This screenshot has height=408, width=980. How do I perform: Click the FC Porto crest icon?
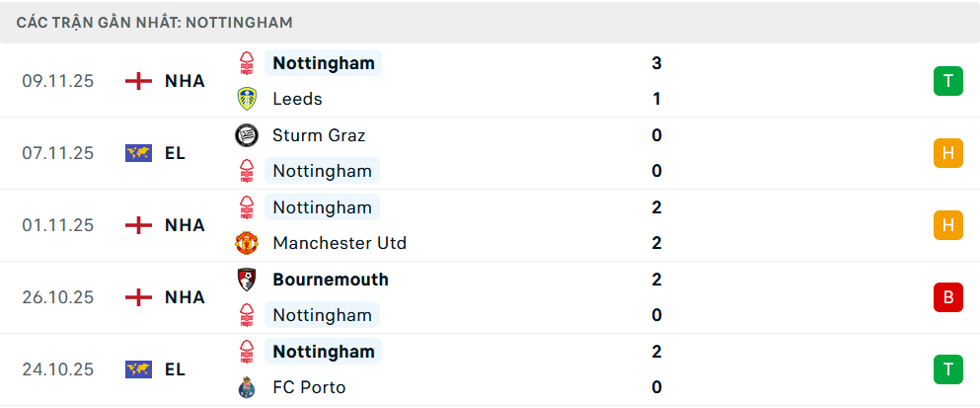pyautogui.click(x=247, y=387)
